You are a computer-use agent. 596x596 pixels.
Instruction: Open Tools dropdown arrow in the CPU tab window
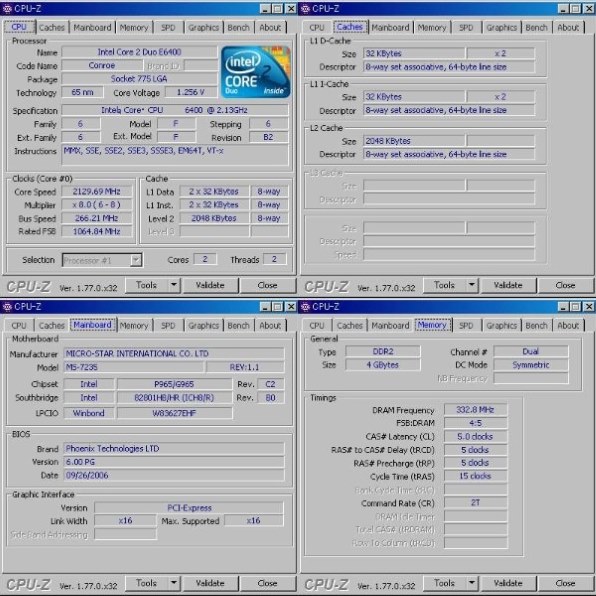click(x=174, y=285)
